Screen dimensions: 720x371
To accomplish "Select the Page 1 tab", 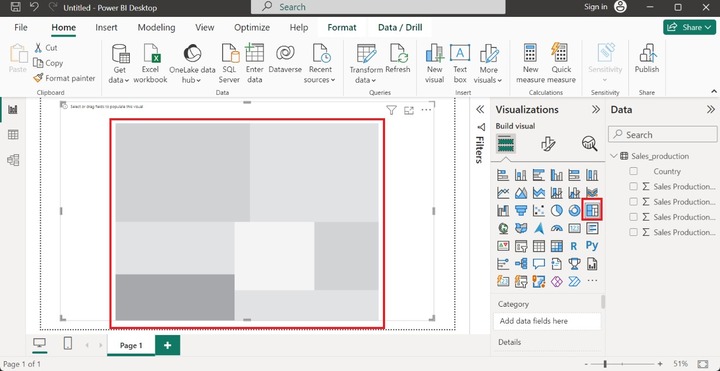I will click(131, 345).
